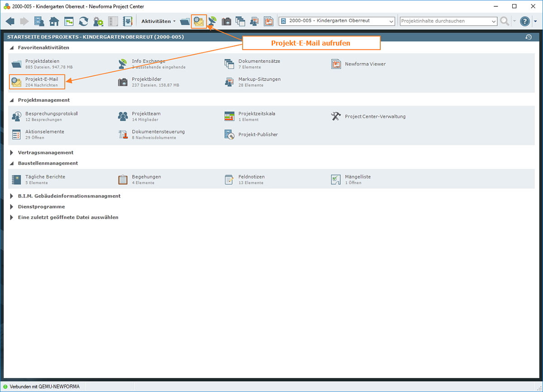Open Projektdateien folder tile icon
543x392 pixels.
[x=16, y=64]
